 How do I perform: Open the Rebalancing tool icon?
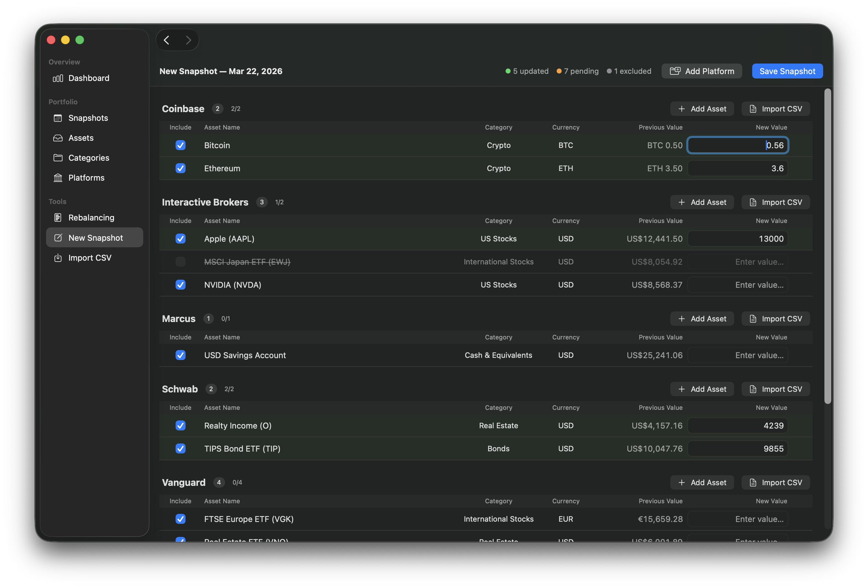pyautogui.click(x=58, y=217)
